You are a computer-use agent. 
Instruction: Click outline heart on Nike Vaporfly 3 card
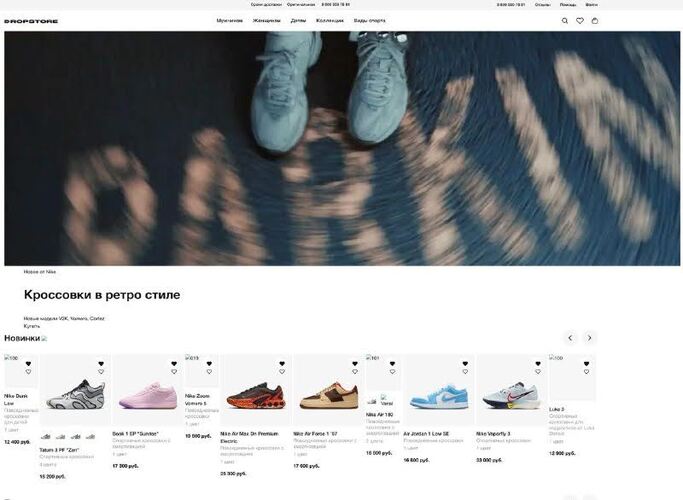tap(538, 372)
